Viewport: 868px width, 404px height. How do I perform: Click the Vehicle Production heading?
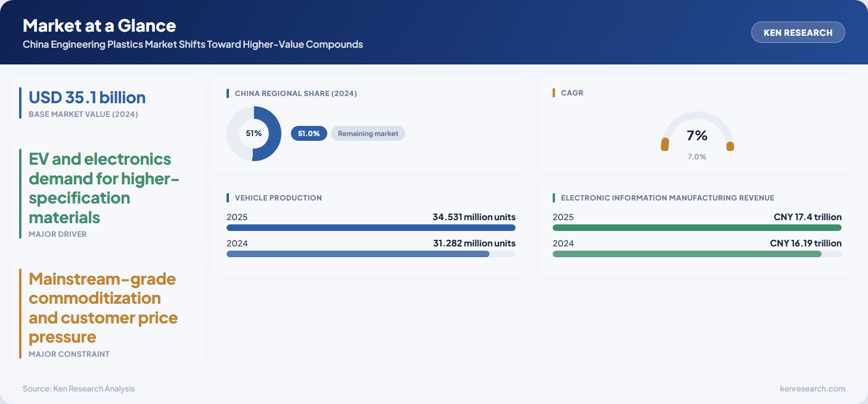pos(278,198)
